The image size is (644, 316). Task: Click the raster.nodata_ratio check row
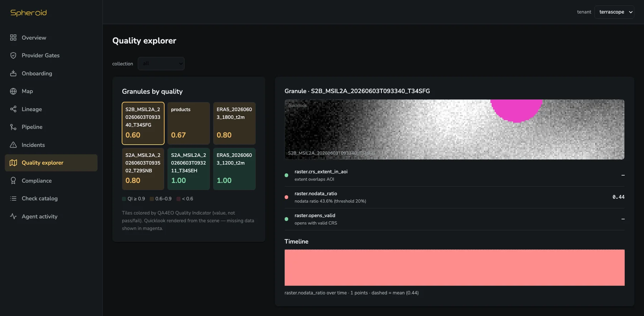454,197
